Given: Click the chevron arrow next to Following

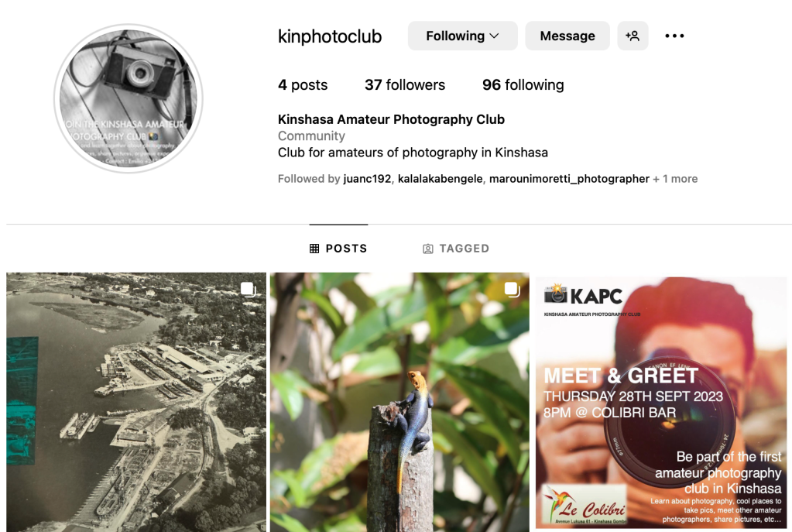Looking at the screenshot, I should 495,36.
